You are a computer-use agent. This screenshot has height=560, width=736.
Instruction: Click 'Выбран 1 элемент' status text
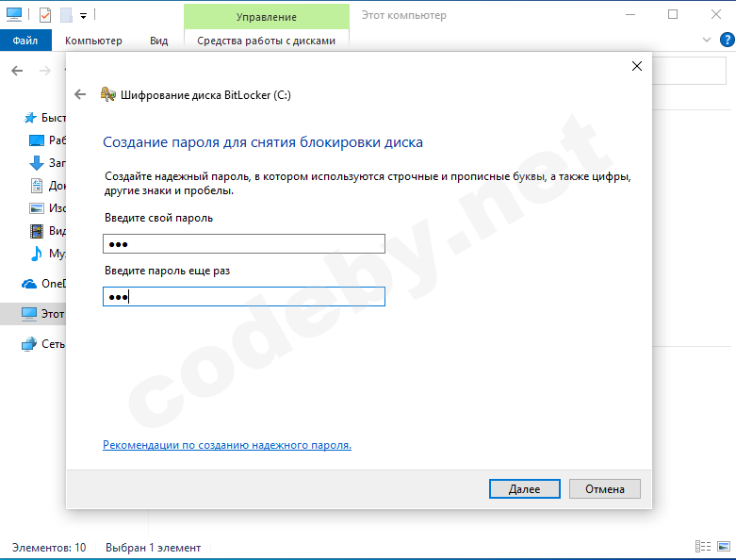pyautogui.click(x=153, y=548)
